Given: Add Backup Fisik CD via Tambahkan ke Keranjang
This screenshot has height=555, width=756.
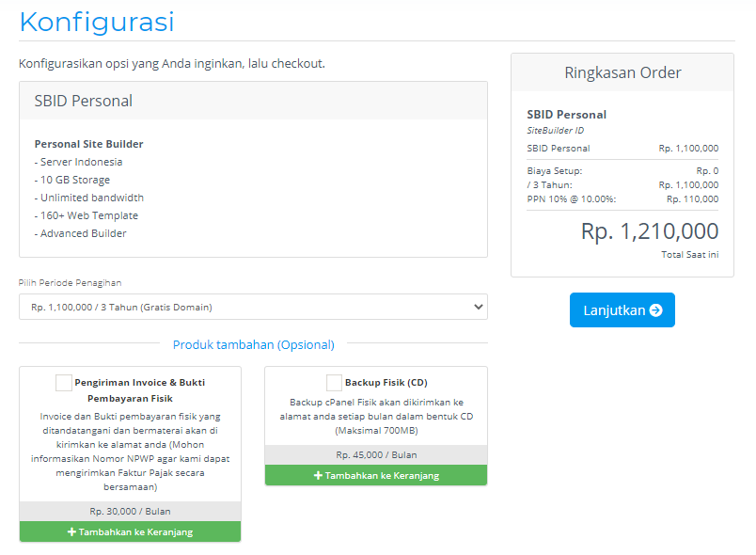Looking at the screenshot, I should point(376,476).
